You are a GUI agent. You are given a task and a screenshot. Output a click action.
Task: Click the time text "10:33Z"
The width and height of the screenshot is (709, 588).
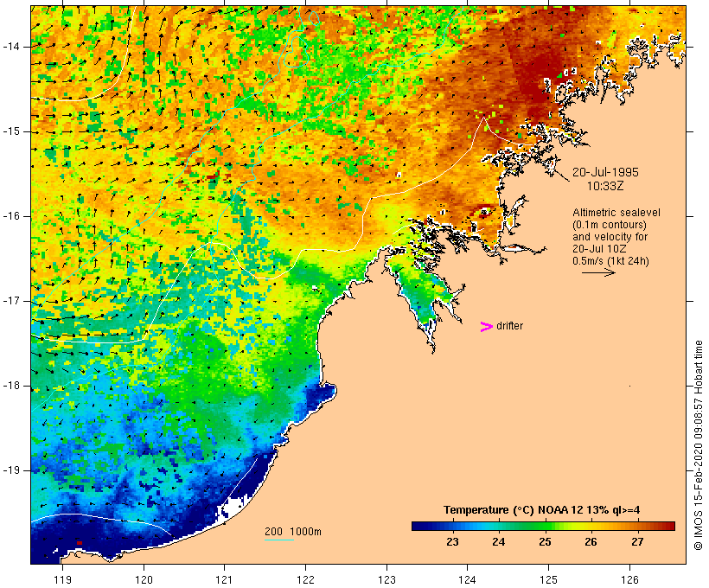pyautogui.click(x=605, y=186)
